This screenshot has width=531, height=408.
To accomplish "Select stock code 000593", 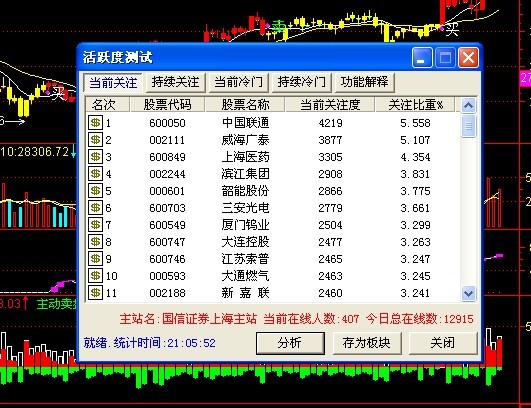I will (x=167, y=276).
